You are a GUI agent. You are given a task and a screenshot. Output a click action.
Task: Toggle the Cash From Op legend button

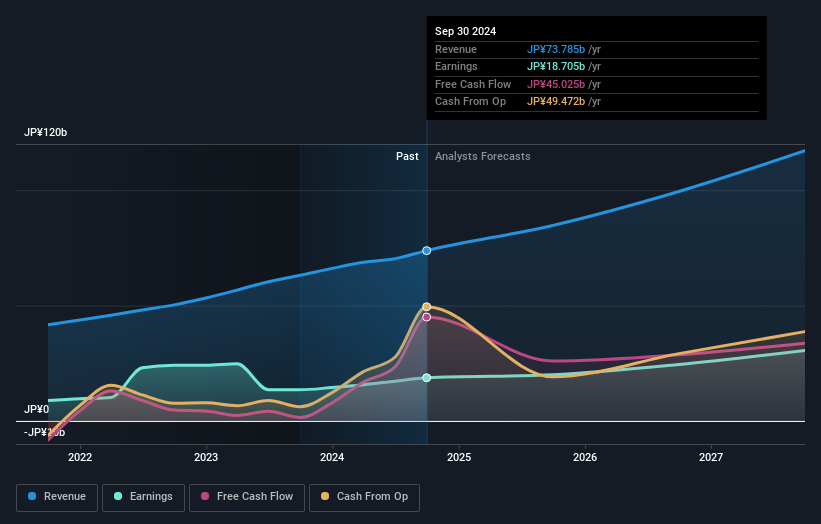(x=364, y=497)
